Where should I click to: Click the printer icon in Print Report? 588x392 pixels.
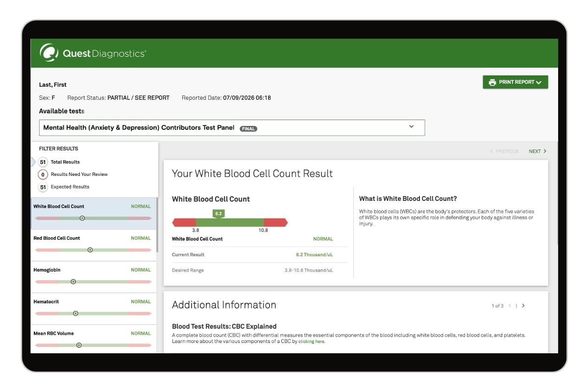[x=492, y=82]
